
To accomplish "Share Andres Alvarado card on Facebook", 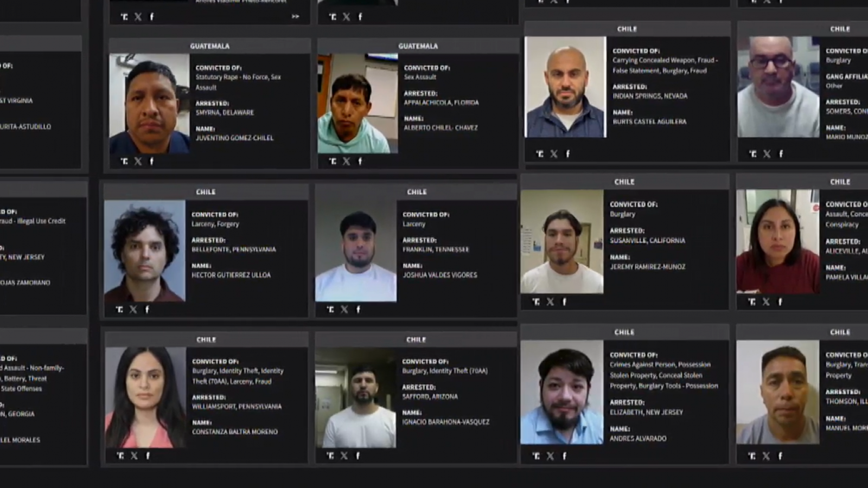I will (564, 456).
